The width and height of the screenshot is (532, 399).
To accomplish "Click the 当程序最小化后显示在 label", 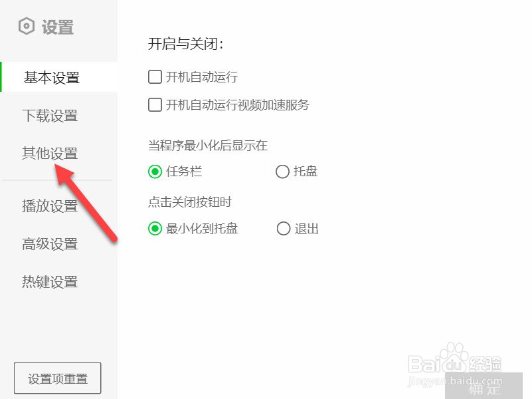I will point(208,146).
